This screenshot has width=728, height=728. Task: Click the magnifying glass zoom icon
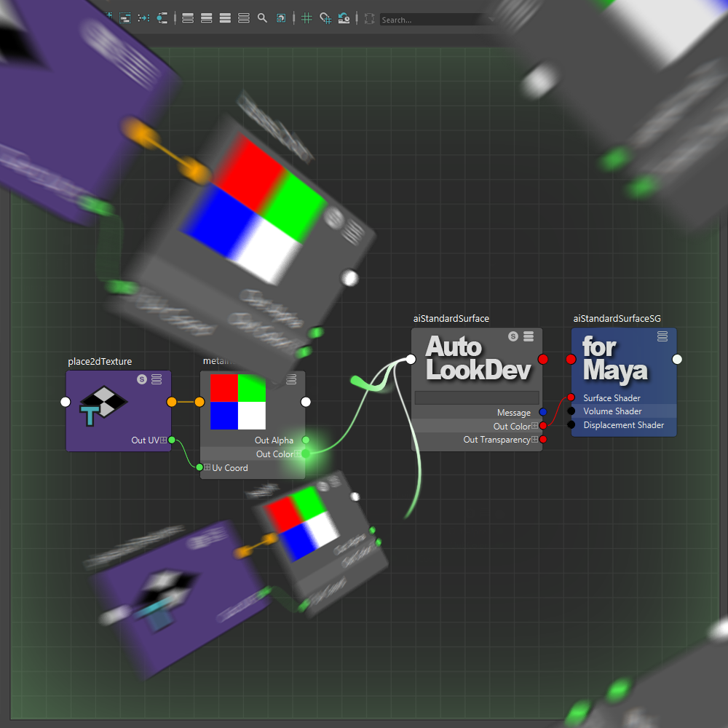pos(262,18)
